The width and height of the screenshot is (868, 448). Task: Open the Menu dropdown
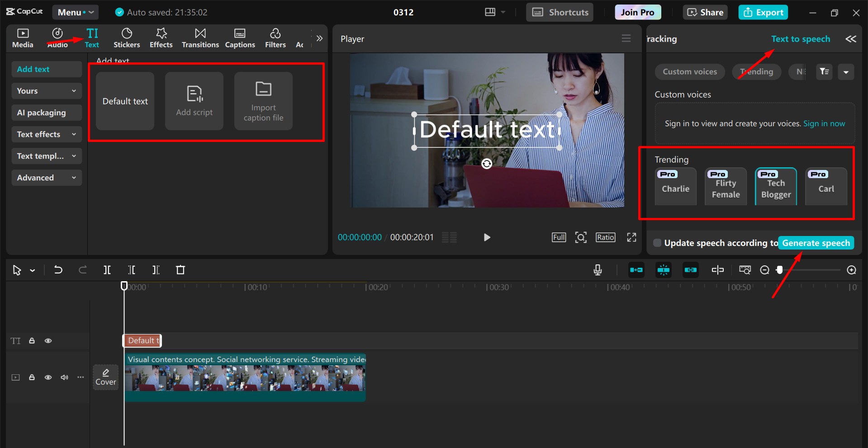(76, 12)
